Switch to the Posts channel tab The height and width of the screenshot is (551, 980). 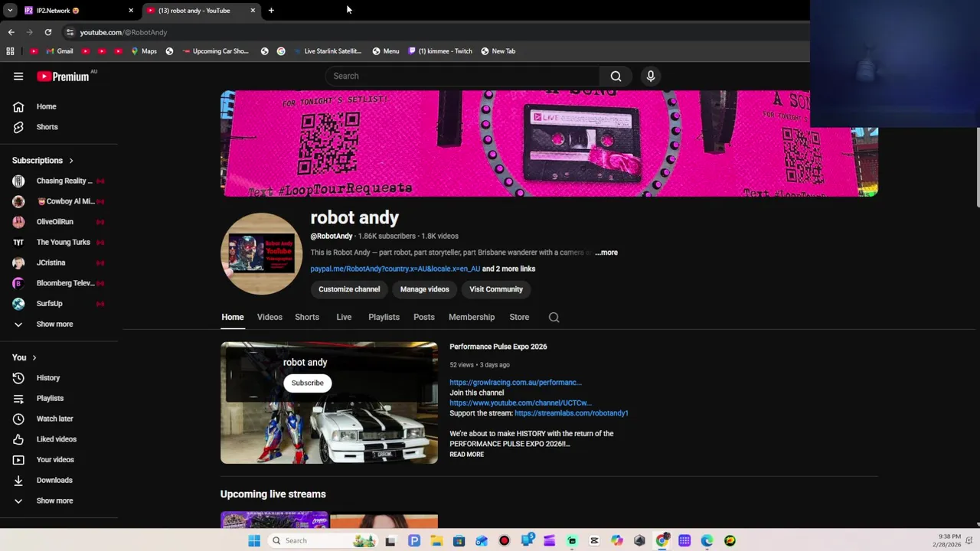click(424, 318)
